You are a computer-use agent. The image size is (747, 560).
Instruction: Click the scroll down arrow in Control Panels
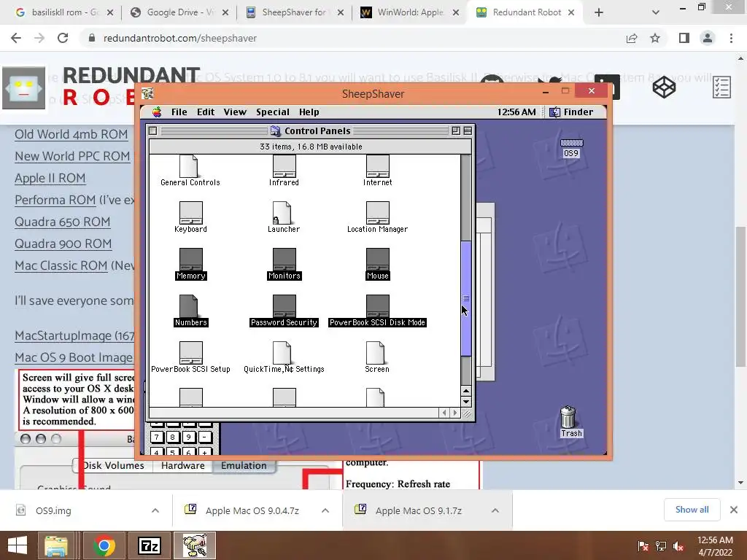click(466, 402)
